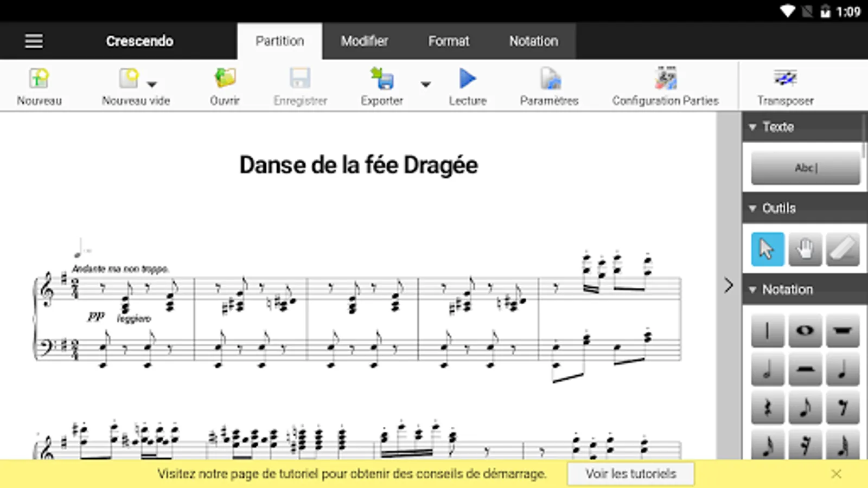Select the arrow selection tool in Outils
Screen dimensions: 868x488
pos(767,249)
